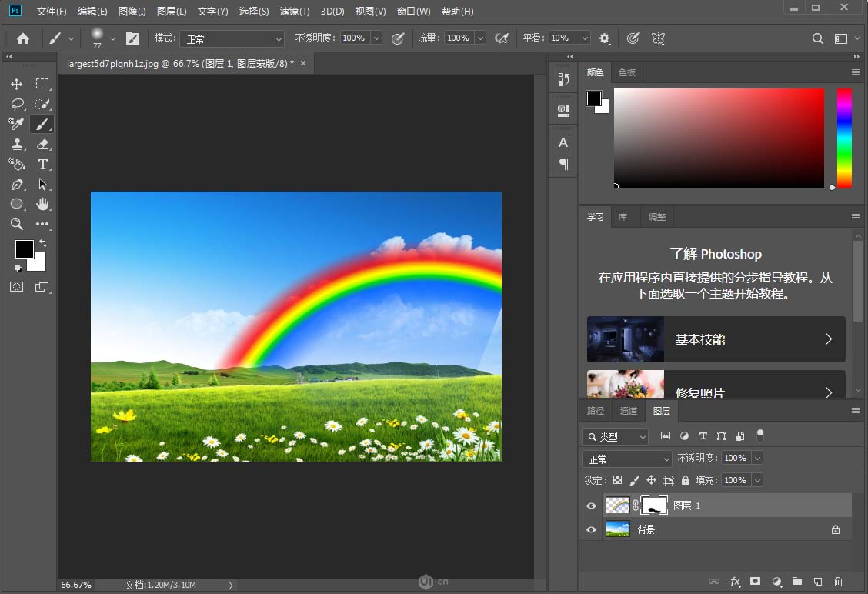Image resolution: width=868 pixels, height=594 pixels.
Task: Select the Eraser tool
Action: pos(42,144)
